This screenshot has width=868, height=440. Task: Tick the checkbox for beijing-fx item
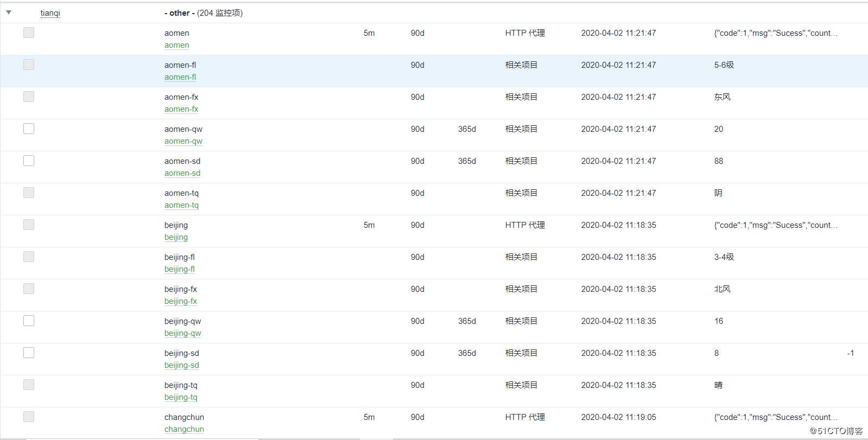29,289
